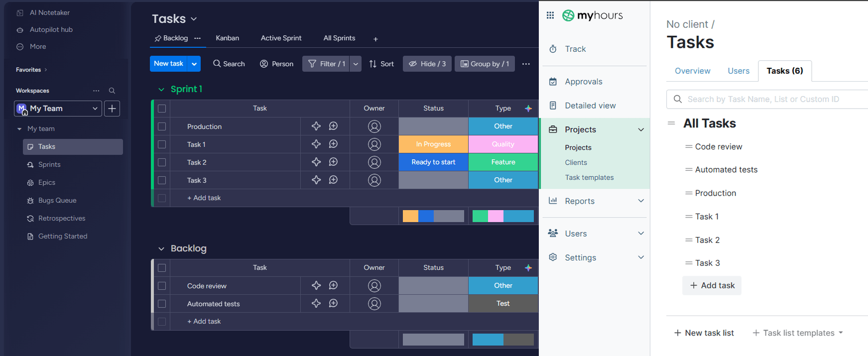Image resolution: width=868 pixels, height=356 pixels.
Task: Click the plus button beside My Team
Action: 112,109
